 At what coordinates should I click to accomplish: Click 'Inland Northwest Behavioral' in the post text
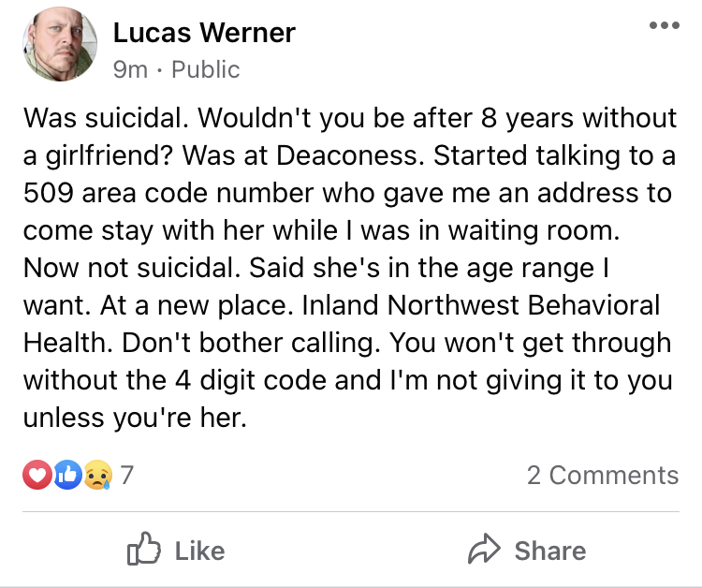481,305
